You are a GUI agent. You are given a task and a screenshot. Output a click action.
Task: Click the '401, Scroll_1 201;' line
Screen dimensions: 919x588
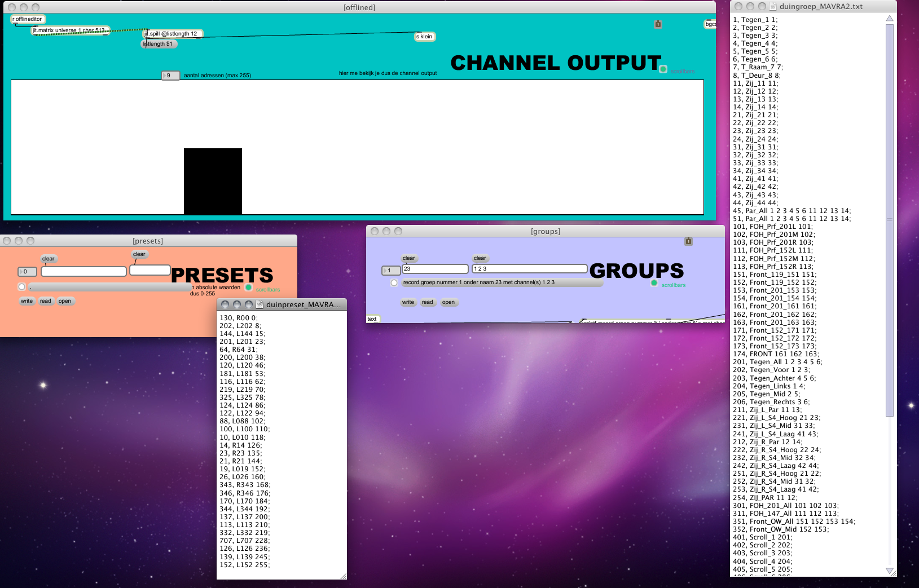coord(762,537)
